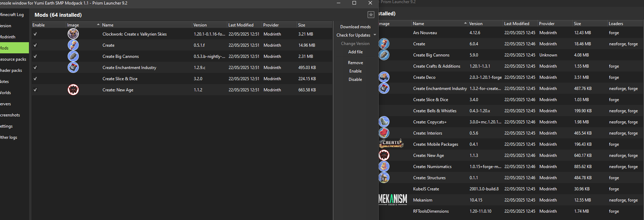Click the Create mod icon in the console window
The image size is (644, 220).
(73, 45)
